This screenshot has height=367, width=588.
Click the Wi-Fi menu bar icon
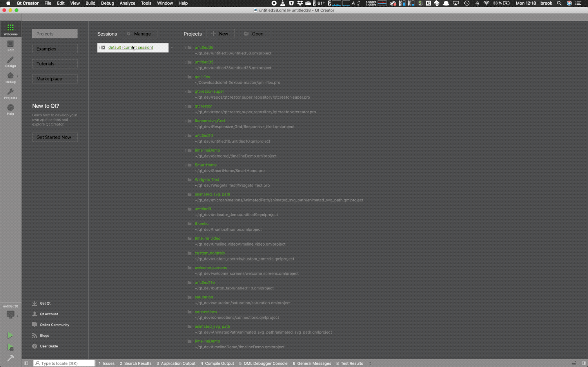[486, 3]
